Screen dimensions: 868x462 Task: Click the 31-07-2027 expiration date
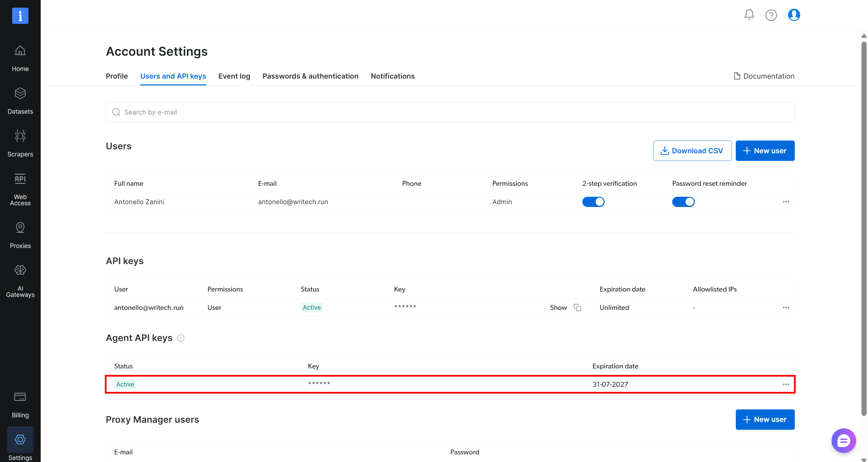(x=610, y=385)
